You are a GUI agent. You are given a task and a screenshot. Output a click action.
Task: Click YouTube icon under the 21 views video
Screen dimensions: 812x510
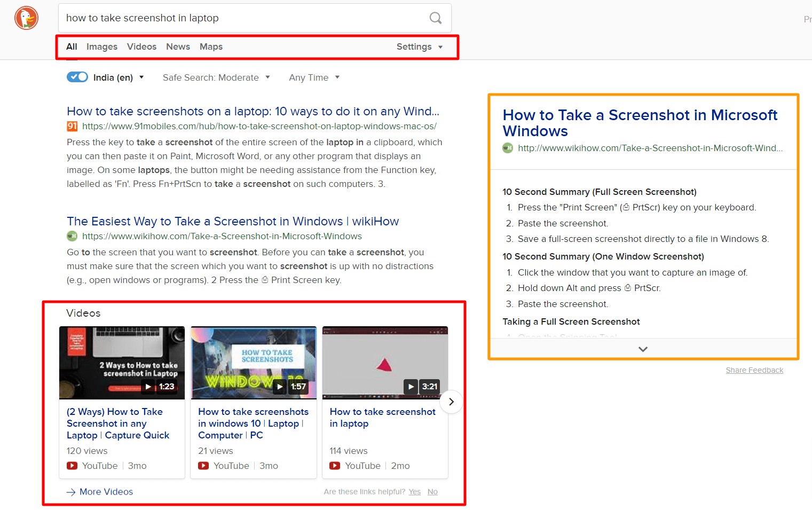pyautogui.click(x=203, y=466)
